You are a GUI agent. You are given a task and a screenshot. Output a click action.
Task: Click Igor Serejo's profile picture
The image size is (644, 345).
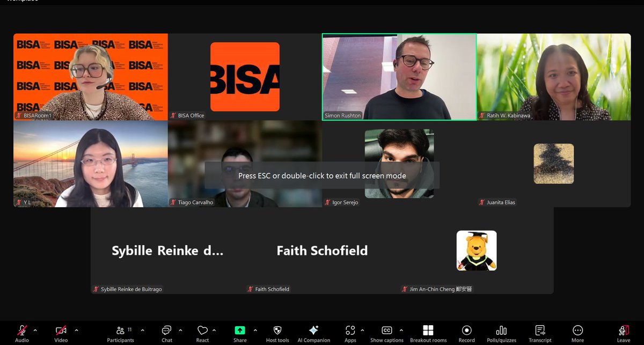[x=399, y=163]
